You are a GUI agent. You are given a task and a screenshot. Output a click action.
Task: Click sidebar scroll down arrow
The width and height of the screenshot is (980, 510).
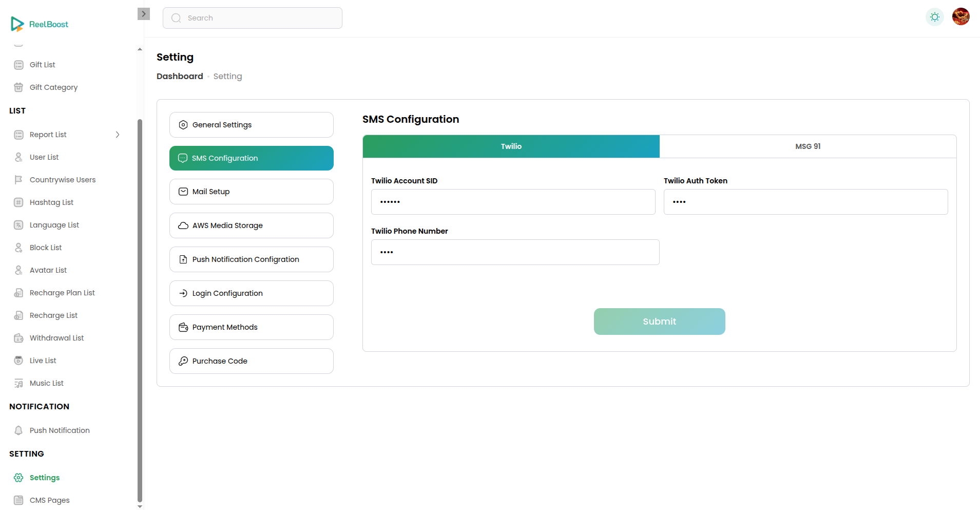pos(140,506)
